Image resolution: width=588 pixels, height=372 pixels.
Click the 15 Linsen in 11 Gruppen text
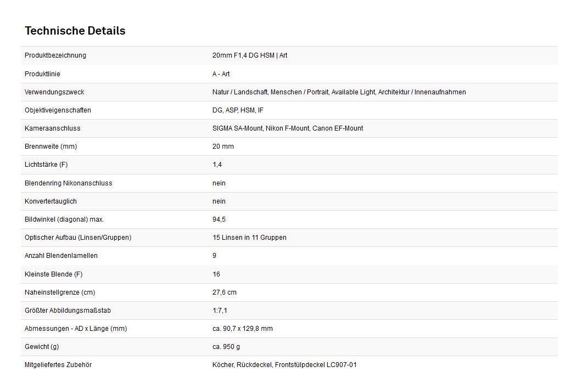click(249, 238)
